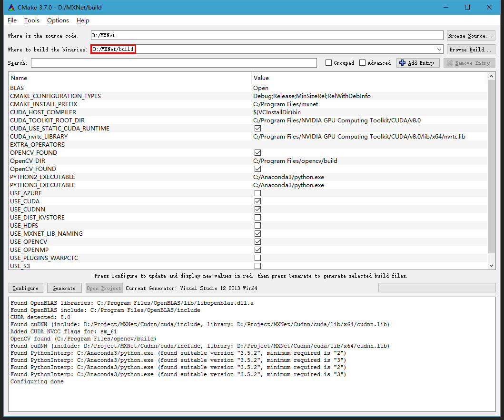Image resolution: width=504 pixels, height=420 pixels.
Task: Select the CUDA_TOOLKIT_ROOT_DIR entry
Action: (x=47, y=120)
